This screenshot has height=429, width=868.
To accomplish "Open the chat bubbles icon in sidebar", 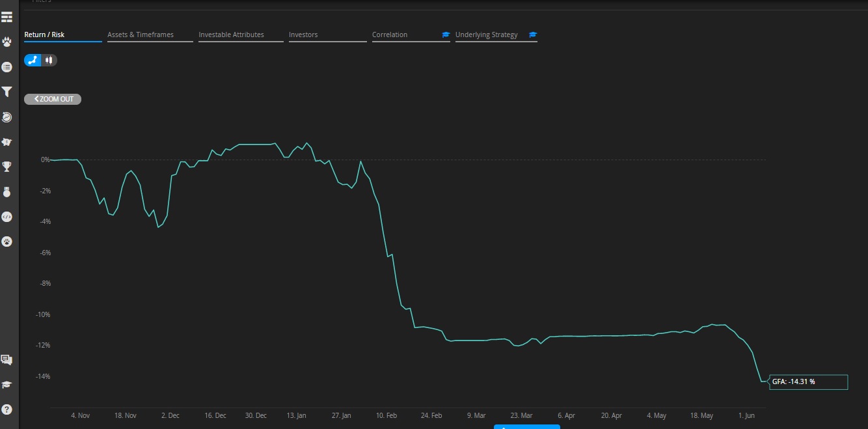I will 7,360.
